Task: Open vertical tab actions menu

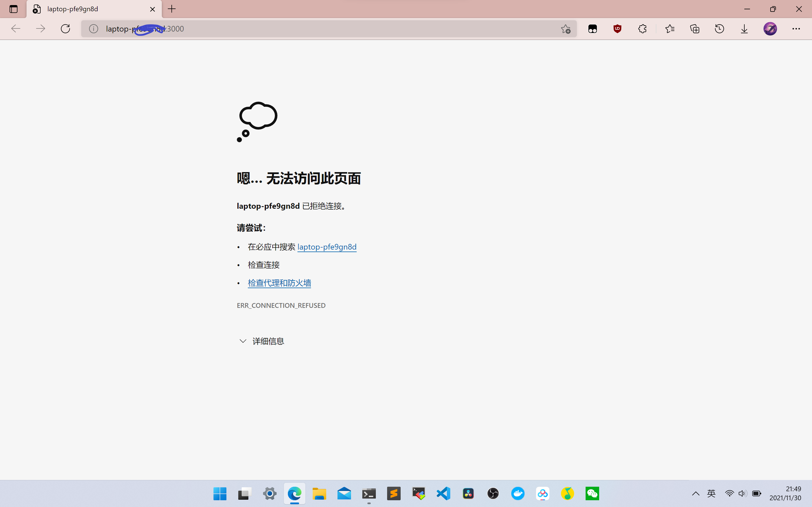Action: (14, 9)
